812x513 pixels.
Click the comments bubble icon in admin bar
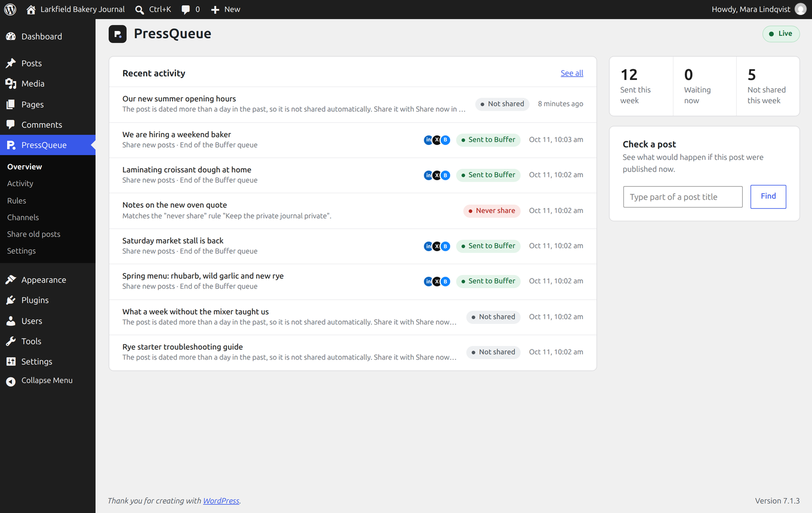click(x=186, y=10)
